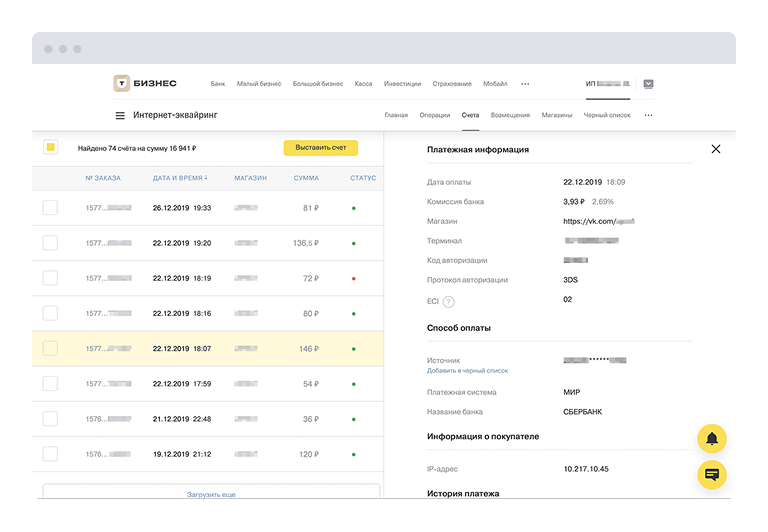Viewport: 768px width, 532px height.
Task: Select the order row with 54 ₽
Action: [210, 384]
